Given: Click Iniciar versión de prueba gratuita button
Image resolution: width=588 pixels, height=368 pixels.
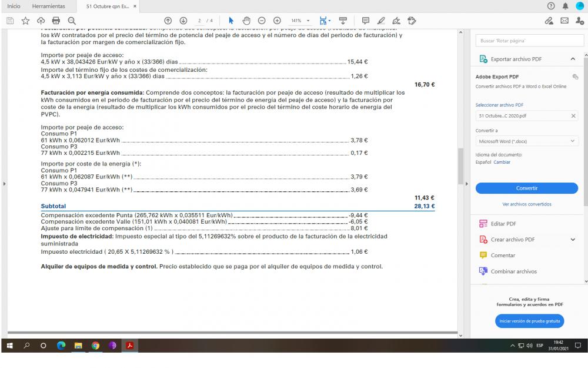Looking at the screenshot, I should pyautogui.click(x=530, y=321).
